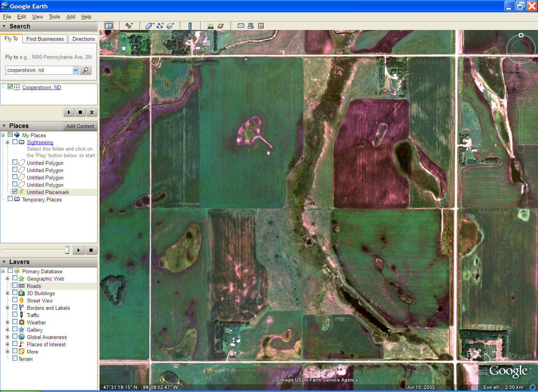
Task: Click the Add Placemark toolbar icon
Action: click(x=129, y=26)
